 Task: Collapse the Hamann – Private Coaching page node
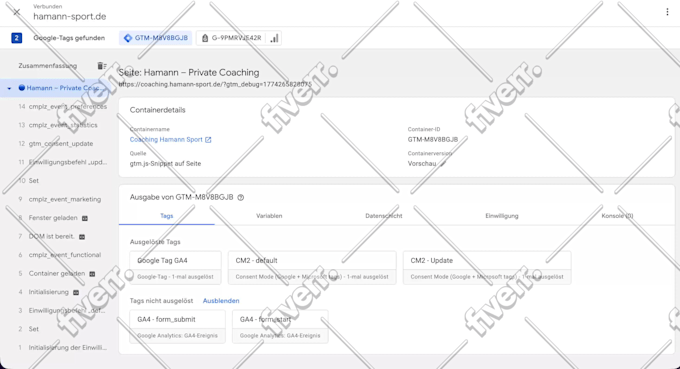click(x=9, y=88)
